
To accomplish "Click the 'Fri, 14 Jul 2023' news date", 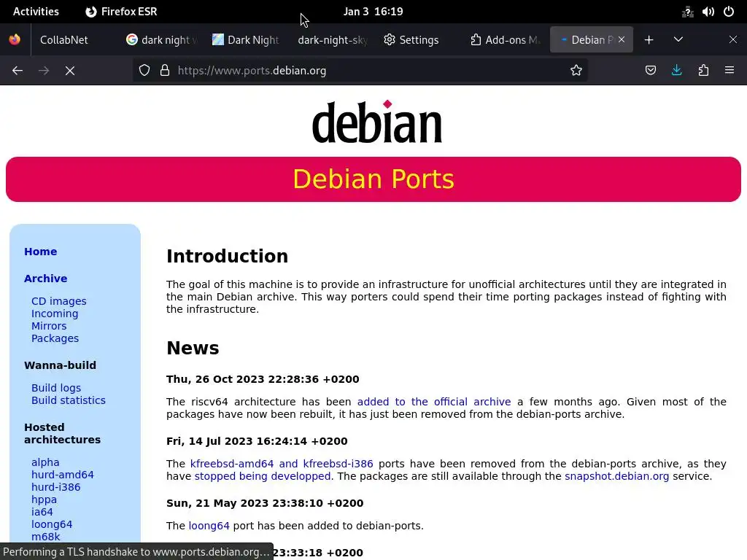I will point(257,441).
